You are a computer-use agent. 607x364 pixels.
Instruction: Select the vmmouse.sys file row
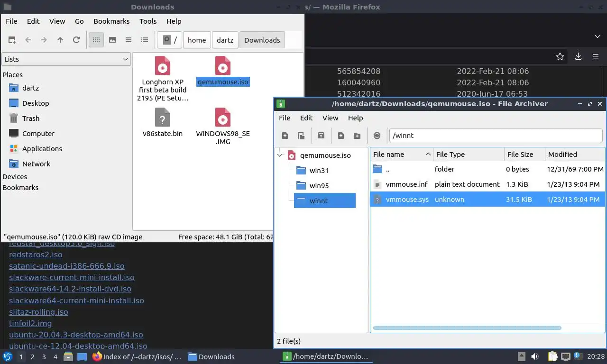487,200
